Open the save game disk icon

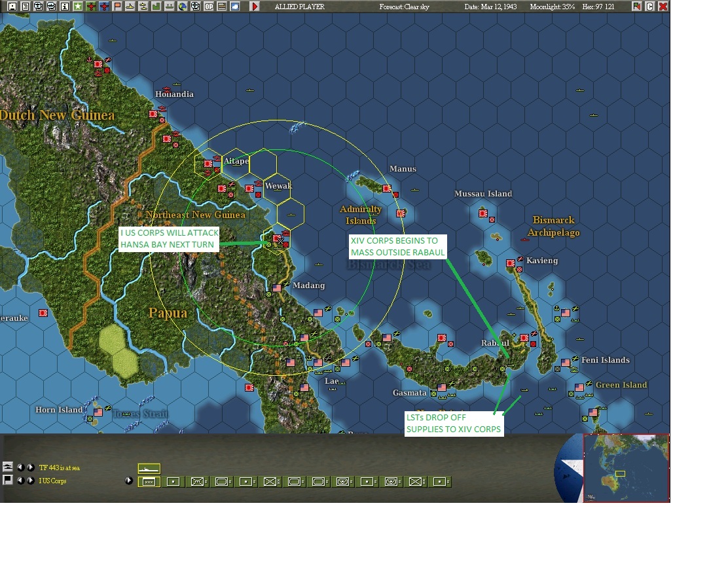click(12, 7)
